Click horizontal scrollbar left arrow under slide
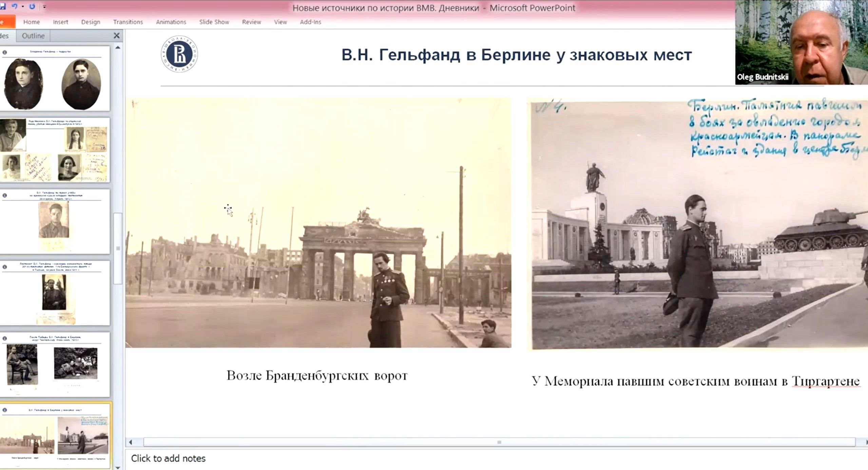The width and height of the screenshot is (868, 470). (x=131, y=442)
